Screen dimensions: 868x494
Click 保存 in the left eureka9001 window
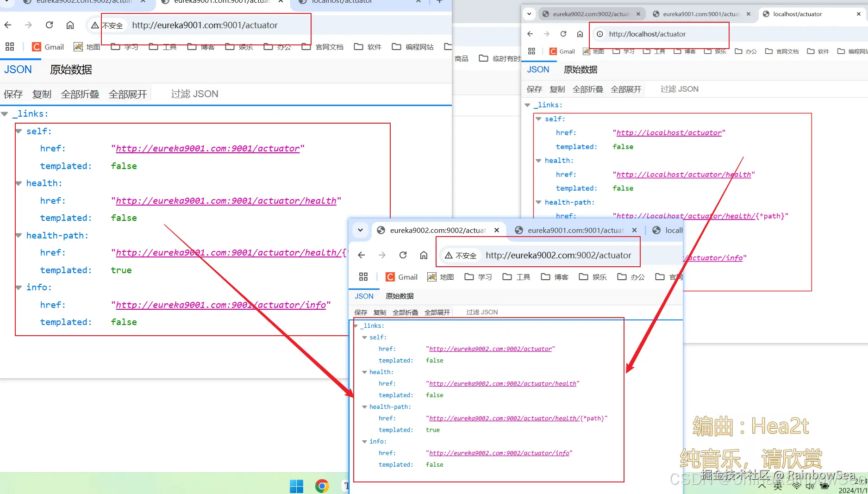13,94
